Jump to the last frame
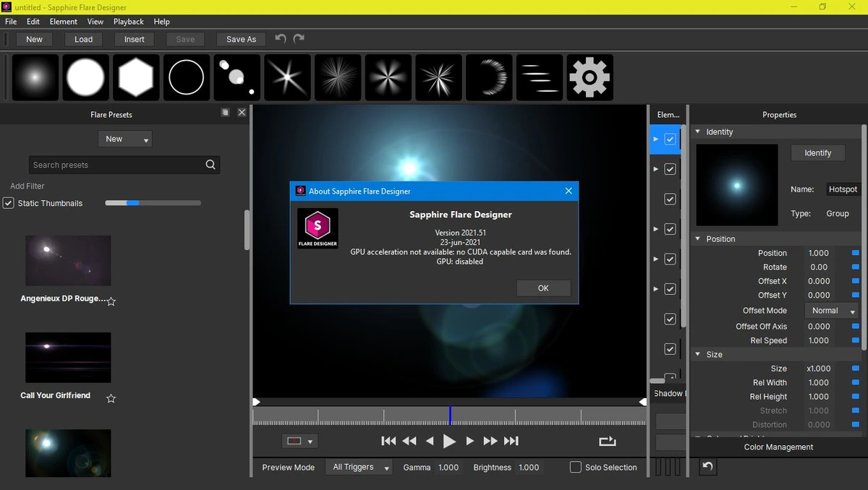Image resolution: width=868 pixels, height=490 pixels. pos(511,441)
